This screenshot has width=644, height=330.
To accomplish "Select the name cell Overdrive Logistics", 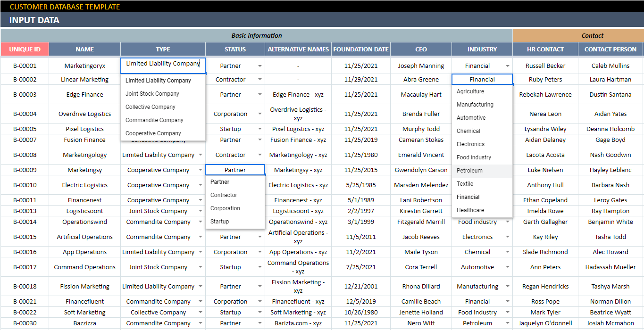I will pos(84,114).
